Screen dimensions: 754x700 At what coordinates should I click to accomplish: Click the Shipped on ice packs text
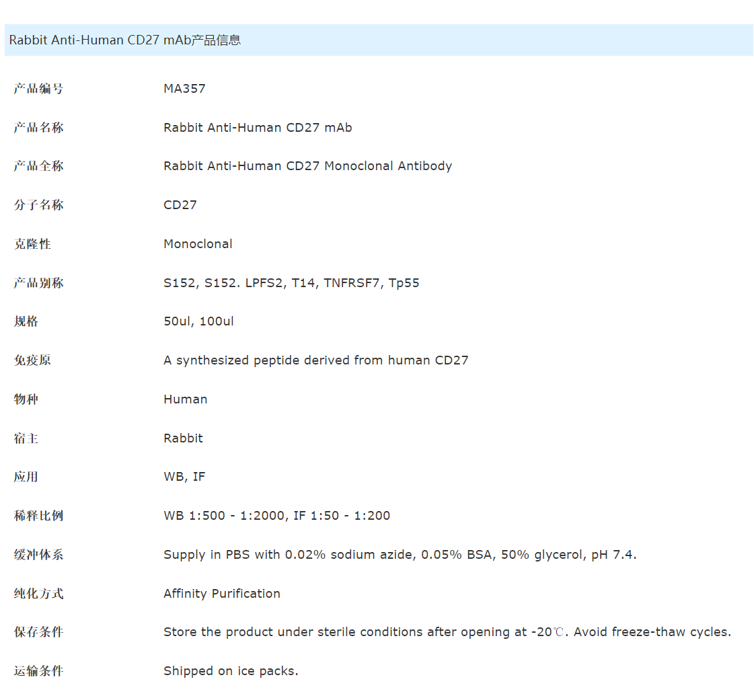[231, 671]
